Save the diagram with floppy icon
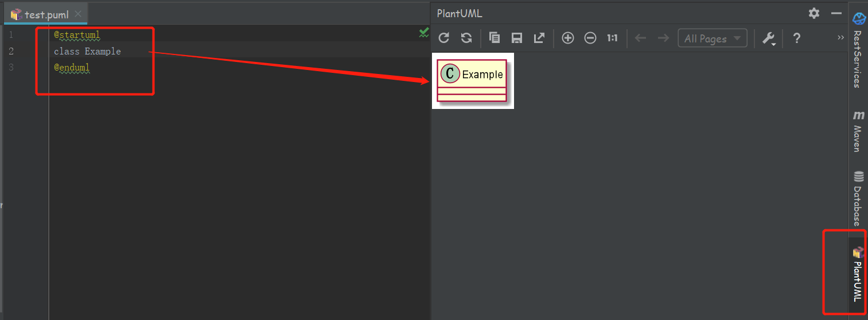 click(x=517, y=38)
